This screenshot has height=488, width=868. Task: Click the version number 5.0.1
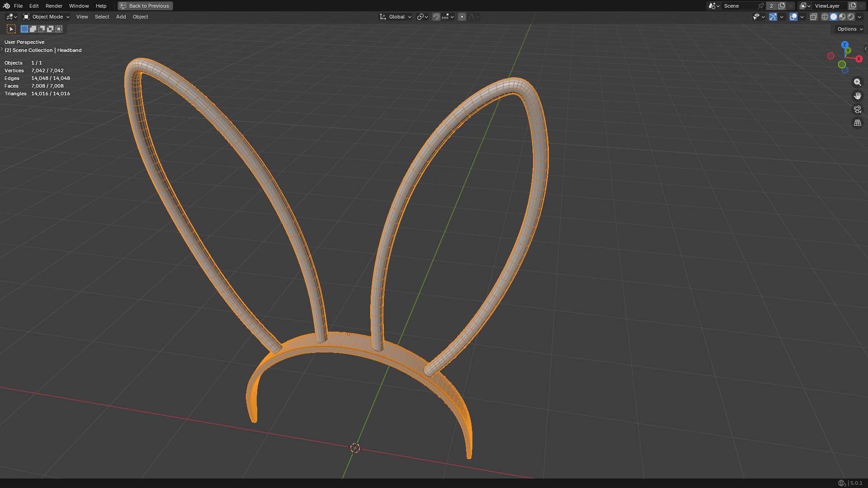(x=856, y=483)
